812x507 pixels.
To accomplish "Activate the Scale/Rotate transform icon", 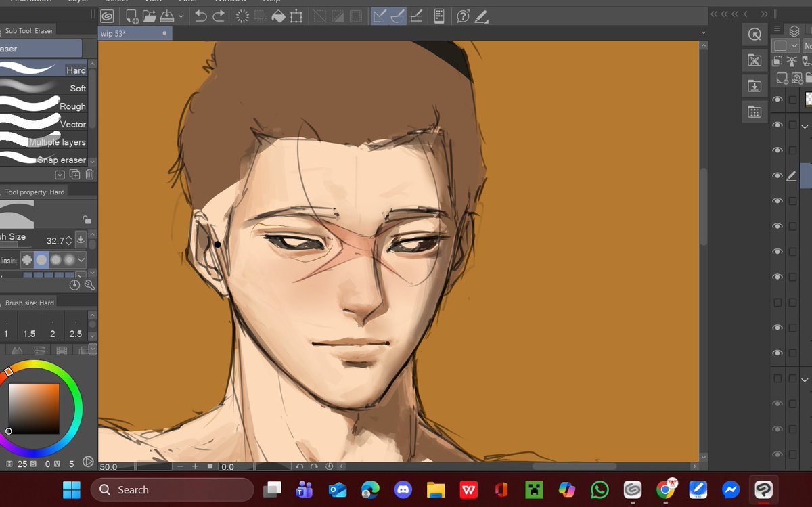I will (x=296, y=16).
